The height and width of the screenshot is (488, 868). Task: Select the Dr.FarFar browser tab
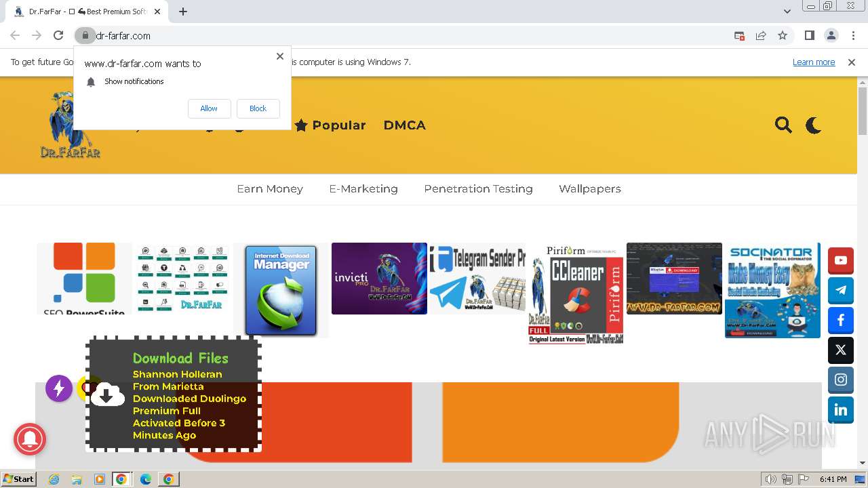(x=87, y=12)
